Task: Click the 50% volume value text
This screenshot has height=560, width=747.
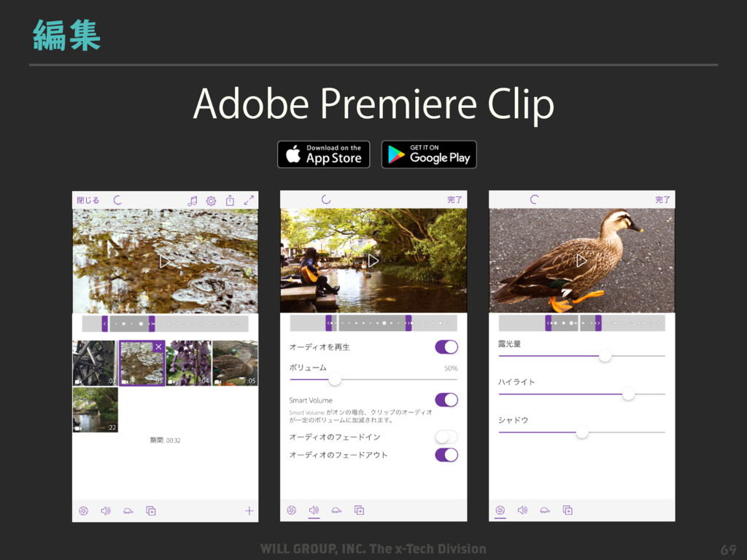Action: pos(451,368)
